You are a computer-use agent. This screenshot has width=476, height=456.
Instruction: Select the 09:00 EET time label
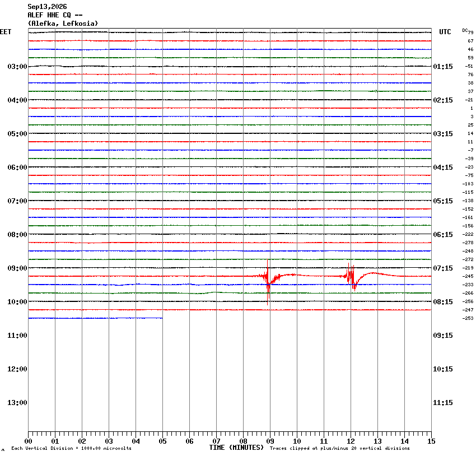point(17,268)
